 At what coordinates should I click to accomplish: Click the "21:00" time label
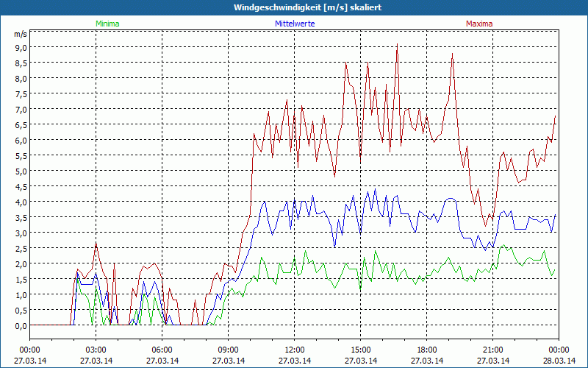492,350
